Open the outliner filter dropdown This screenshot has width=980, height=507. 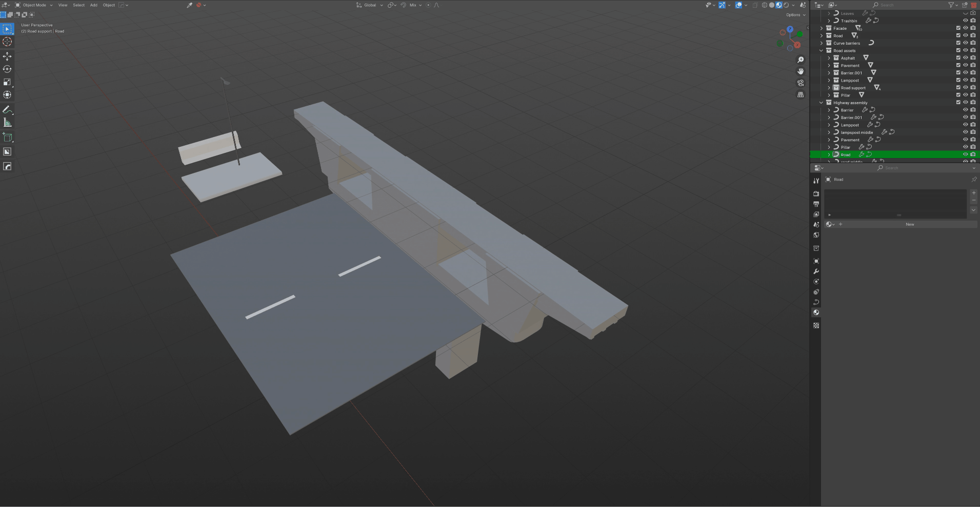click(953, 5)
